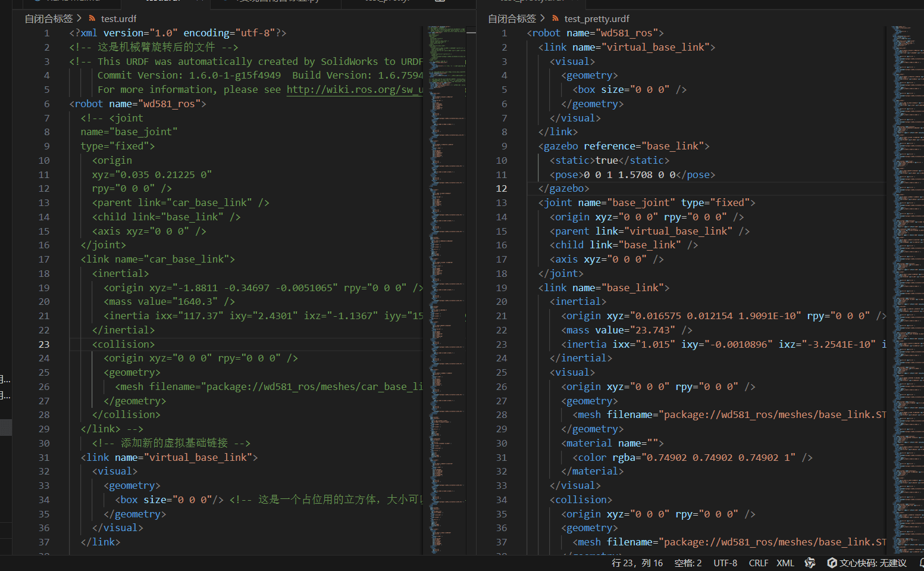The image size is (924, 571).
Task: Click the 这是机械臂旋转后的文件 comment line
Action: click(154, 48)
